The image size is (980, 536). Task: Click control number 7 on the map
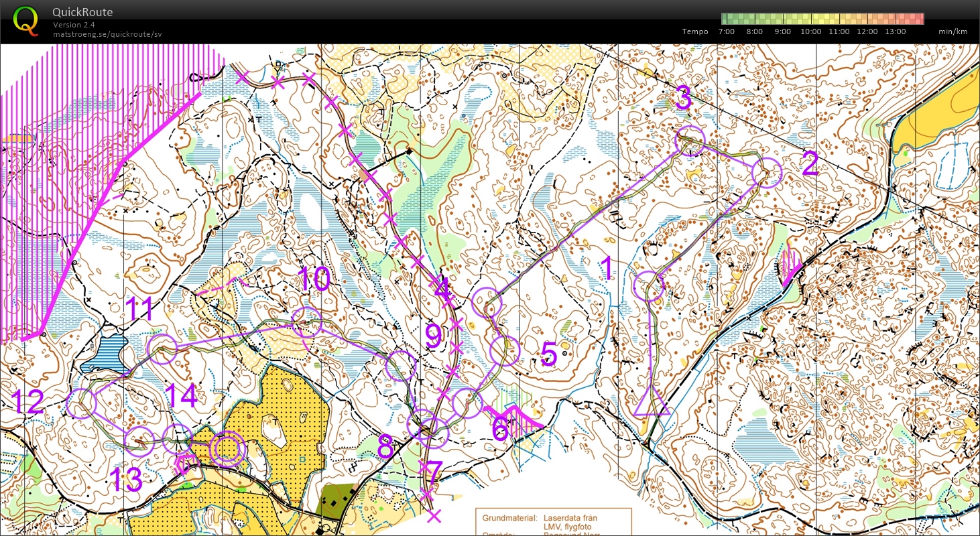click(x=434, y=474)
